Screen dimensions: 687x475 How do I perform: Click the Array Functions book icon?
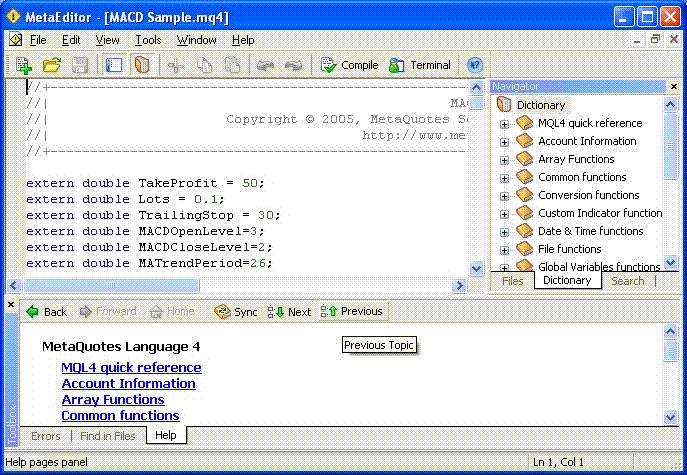coord(524,159)
